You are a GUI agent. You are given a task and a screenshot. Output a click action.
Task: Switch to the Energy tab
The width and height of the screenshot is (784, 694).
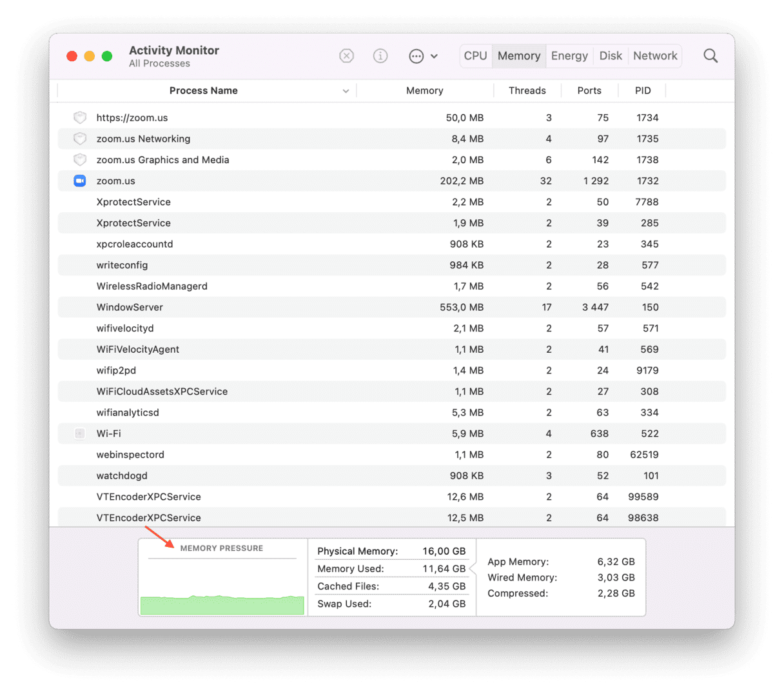[569, 56]
